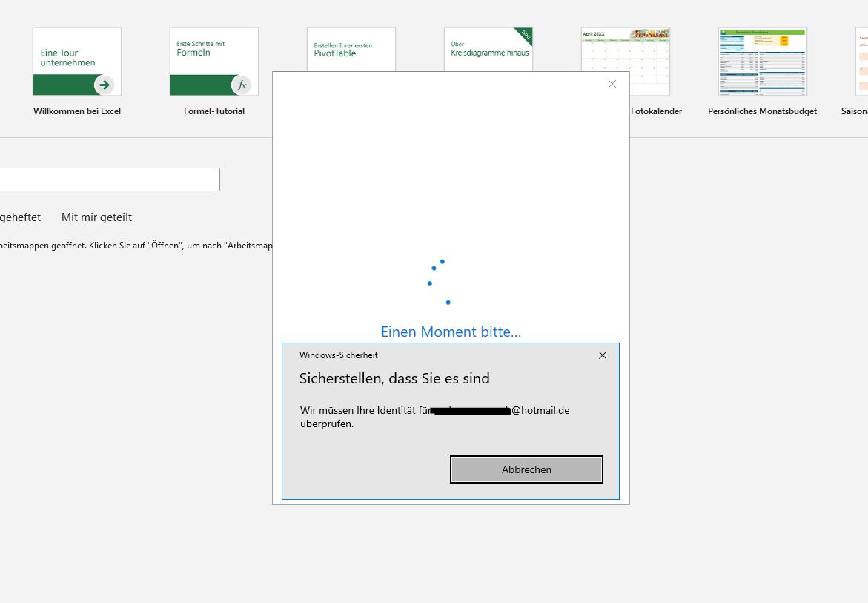Click into the Excel search input field
This screenshot has height=603, width=868.
point(110,179)
